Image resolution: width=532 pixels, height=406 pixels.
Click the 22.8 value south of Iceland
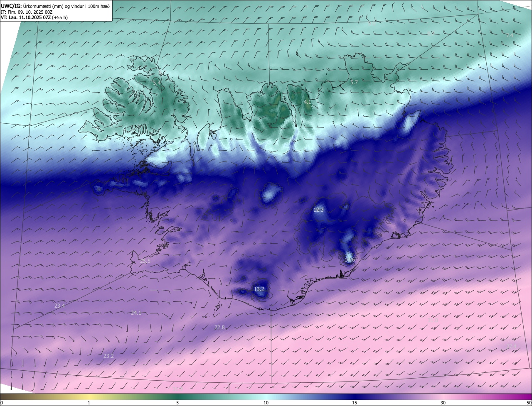(219, 328)
